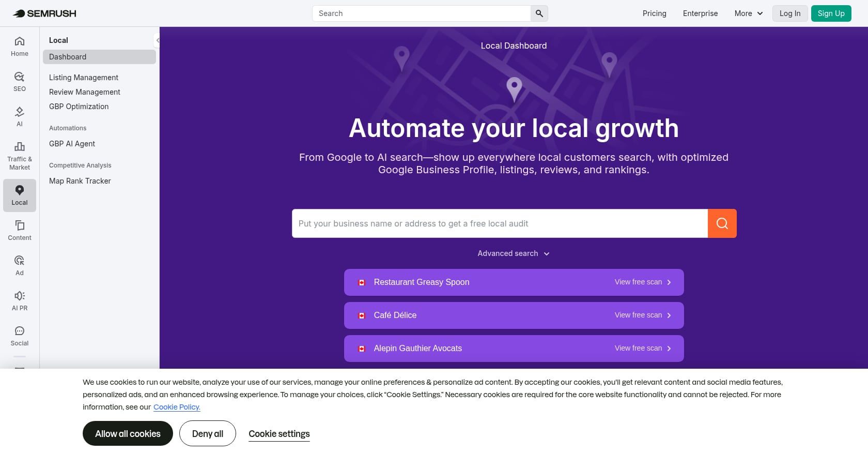This screenshot has width=868, height=453.
Task: Open GBP AI Agent
Action: pyautogui.click(x=72, y=144)
